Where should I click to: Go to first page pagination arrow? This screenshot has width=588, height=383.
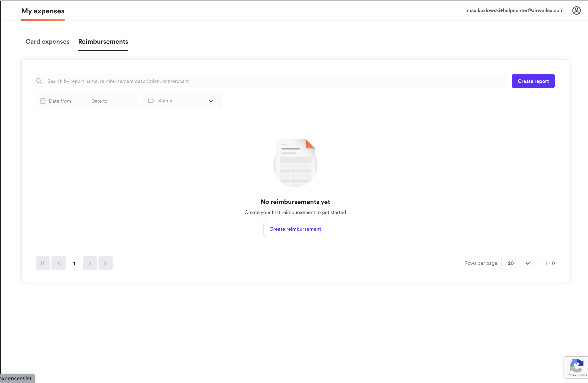pyautogui.click(x=43, y=263)
